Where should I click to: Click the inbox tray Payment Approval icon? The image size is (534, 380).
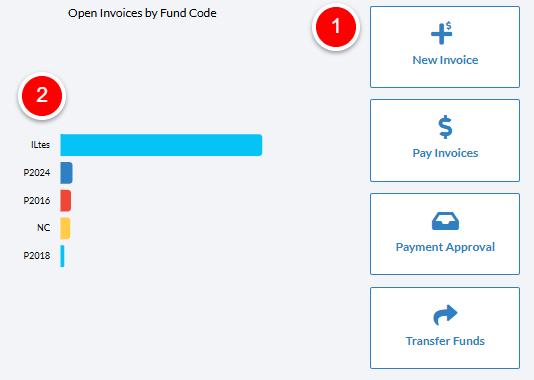click(x=445, y=221)
